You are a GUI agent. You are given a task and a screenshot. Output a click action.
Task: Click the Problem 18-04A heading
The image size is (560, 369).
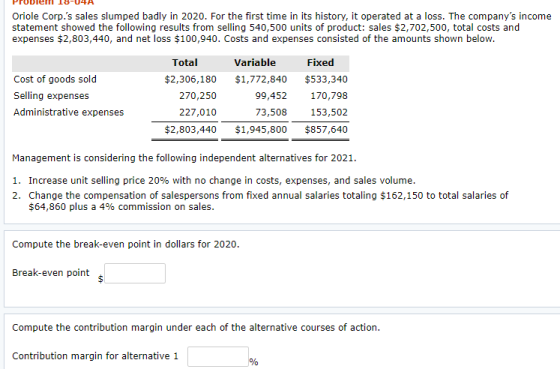(x=53, y=3)
